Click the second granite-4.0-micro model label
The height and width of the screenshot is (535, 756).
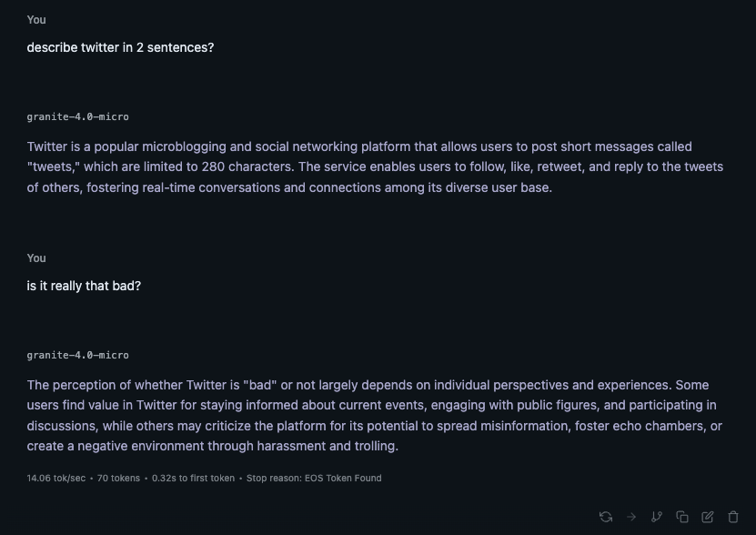click(x=77, y=356)
